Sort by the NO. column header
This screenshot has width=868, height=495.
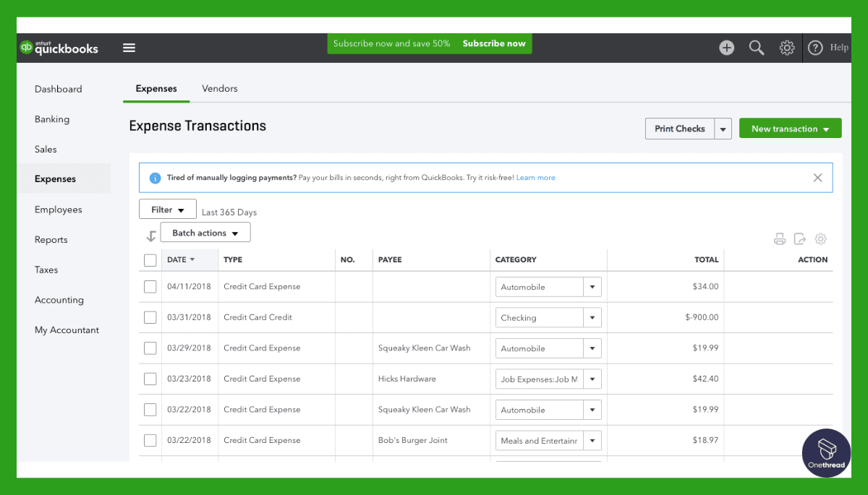(347, 259)
